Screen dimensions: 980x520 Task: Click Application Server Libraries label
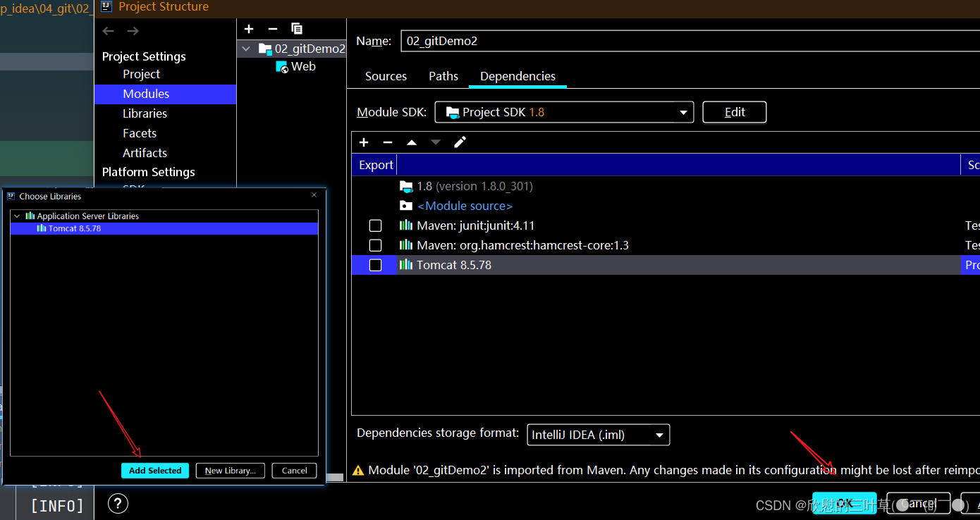[88, 216]
